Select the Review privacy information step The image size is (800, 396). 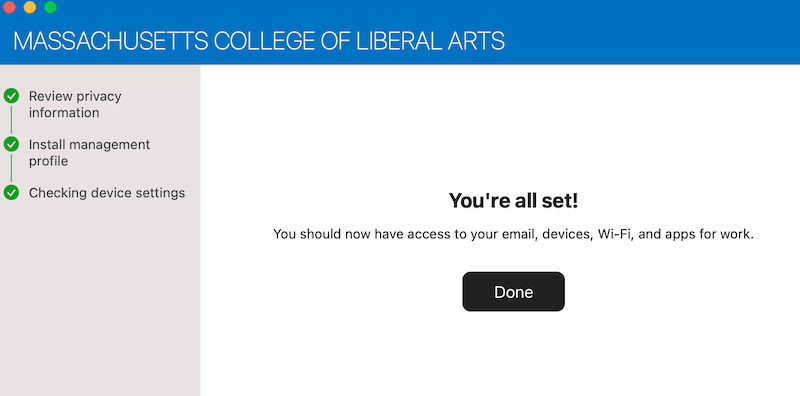75,104
